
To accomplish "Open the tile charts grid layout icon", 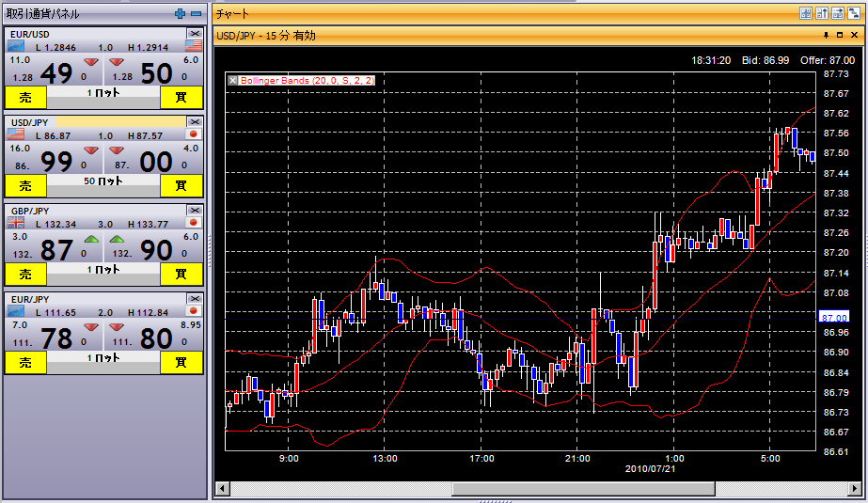I will point(805,13).
